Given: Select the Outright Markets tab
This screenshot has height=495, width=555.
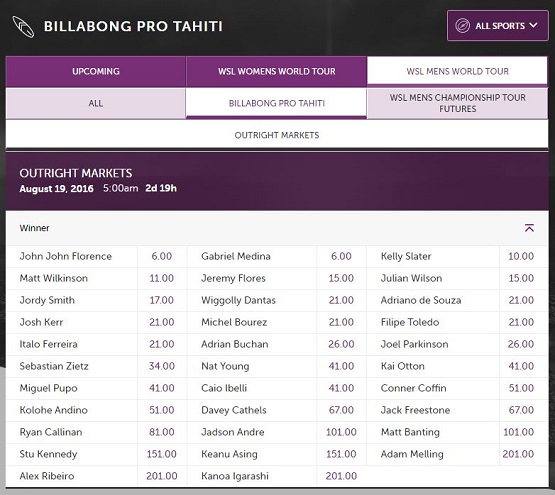Looking at the screenshot, I should (277, 135).
